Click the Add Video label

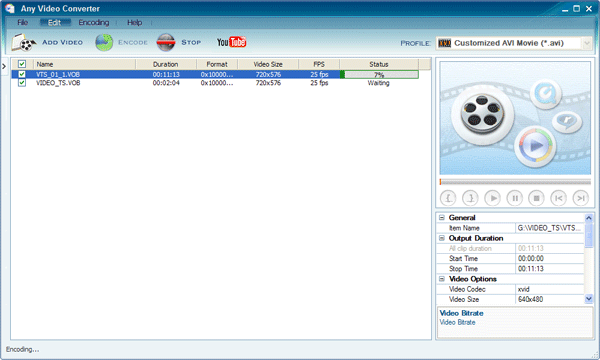point(62,42)
